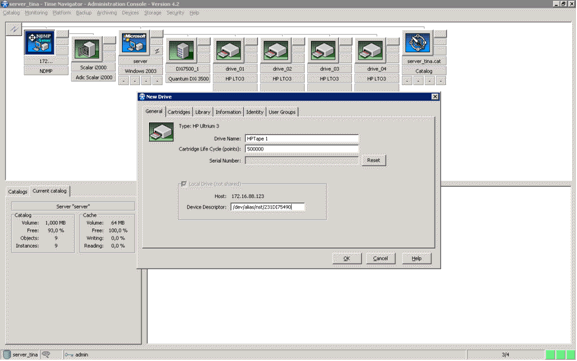Switch to the Identity tab
577x361 pixels.
(255, 112)
